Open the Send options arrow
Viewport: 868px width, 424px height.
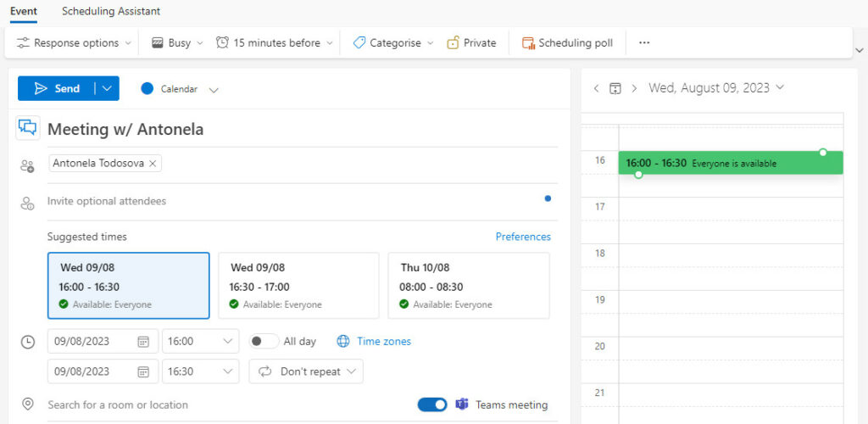tap(108, 88)
